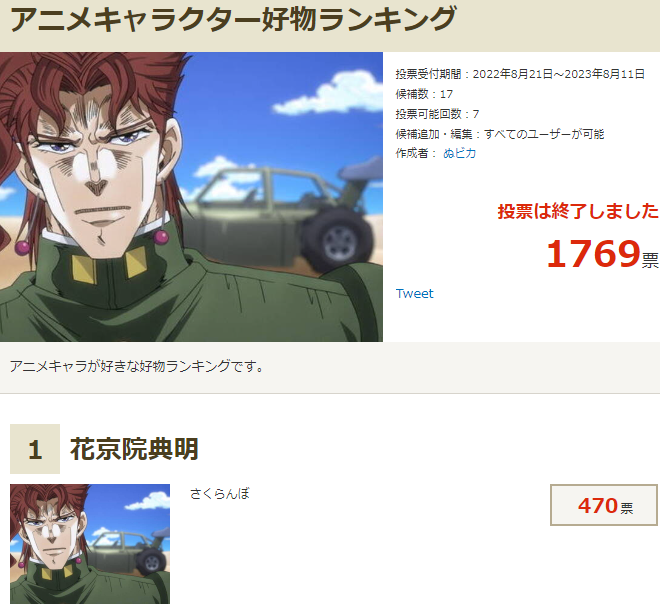Screen dimensions: 660x616
Task: Click the アニメキャラクター好物ランキング page title
Action: [233, 19]
